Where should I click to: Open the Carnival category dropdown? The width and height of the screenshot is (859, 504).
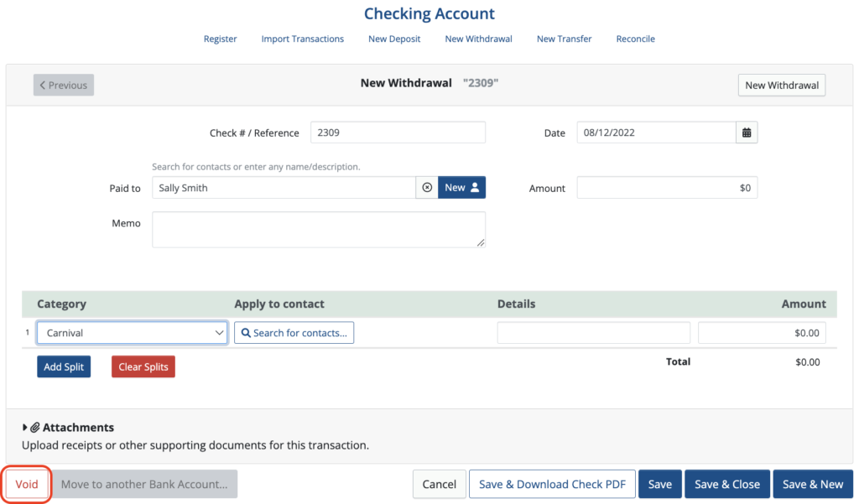click(132, 332)
